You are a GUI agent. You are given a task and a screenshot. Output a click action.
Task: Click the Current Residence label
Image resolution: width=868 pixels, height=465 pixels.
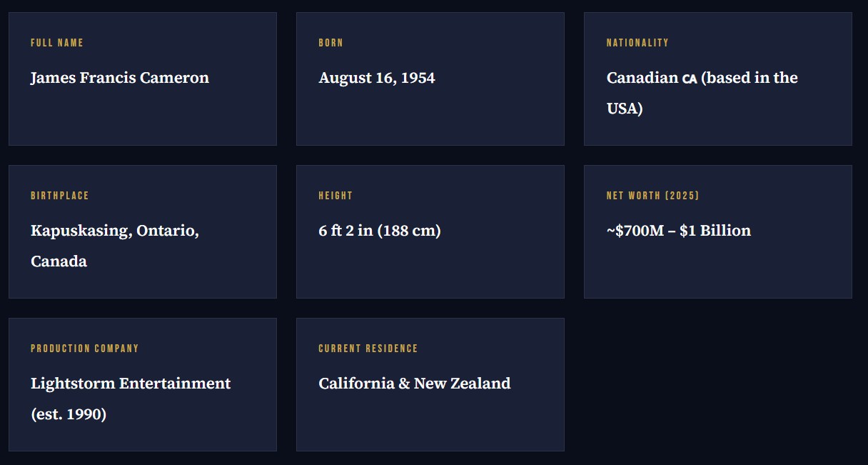click(368, 349)
